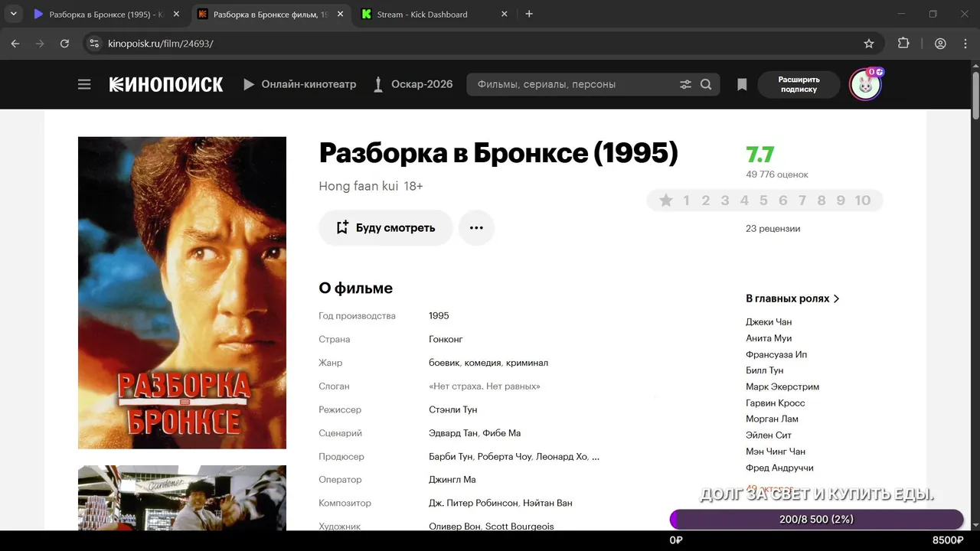Open bookmarks ribbon icon in header

(x=742, y=84)
